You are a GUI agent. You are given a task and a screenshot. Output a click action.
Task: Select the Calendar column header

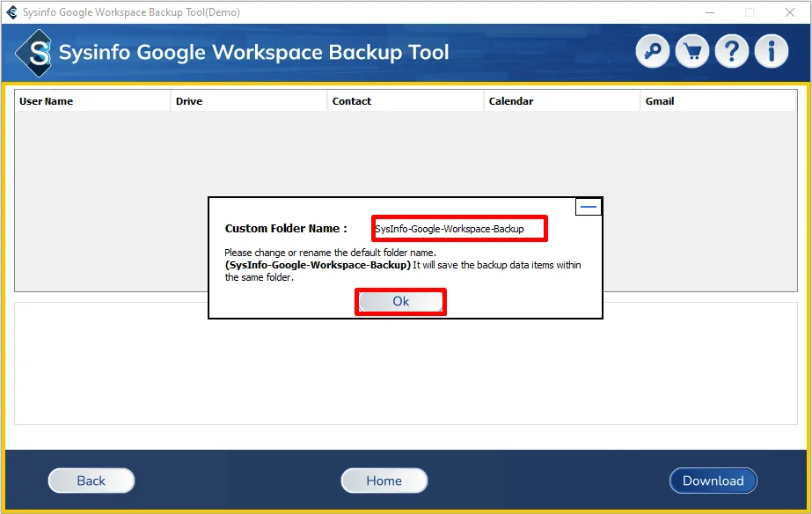point(562,101)
